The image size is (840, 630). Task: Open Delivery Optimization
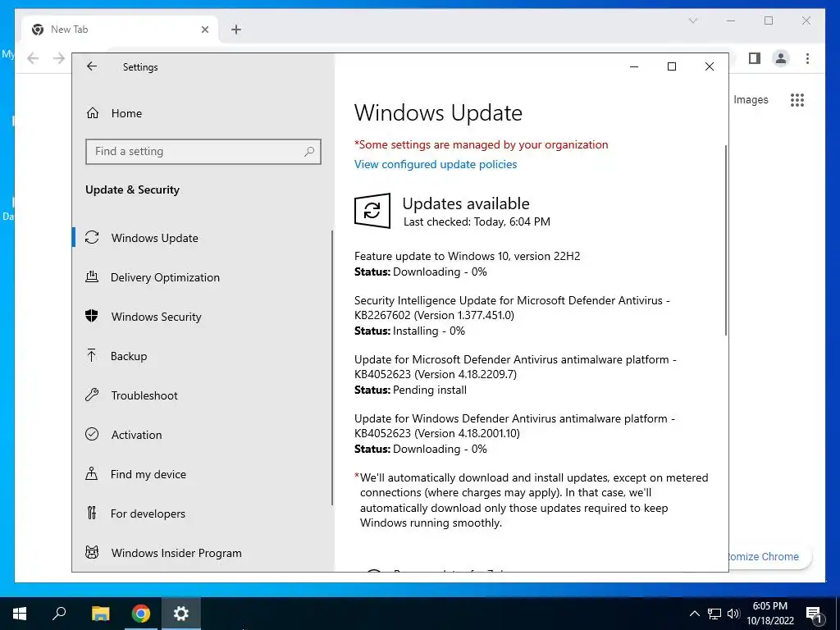[165, 277]
